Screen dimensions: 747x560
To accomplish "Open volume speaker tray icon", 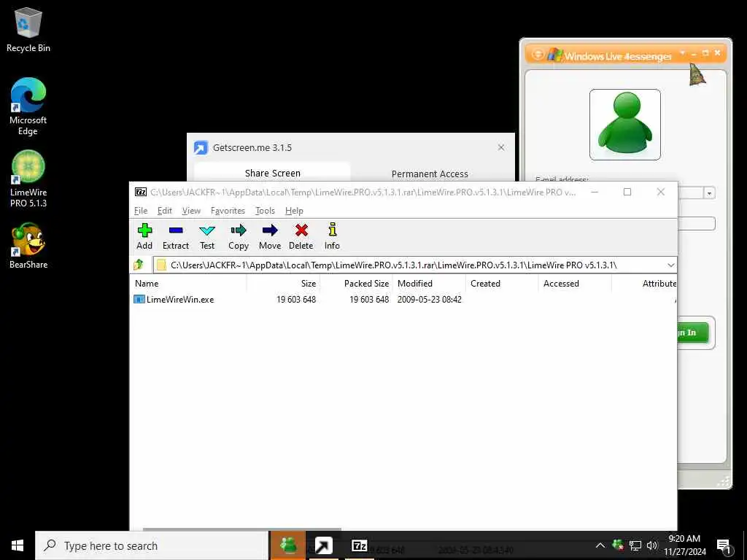I will click(651, 545).
